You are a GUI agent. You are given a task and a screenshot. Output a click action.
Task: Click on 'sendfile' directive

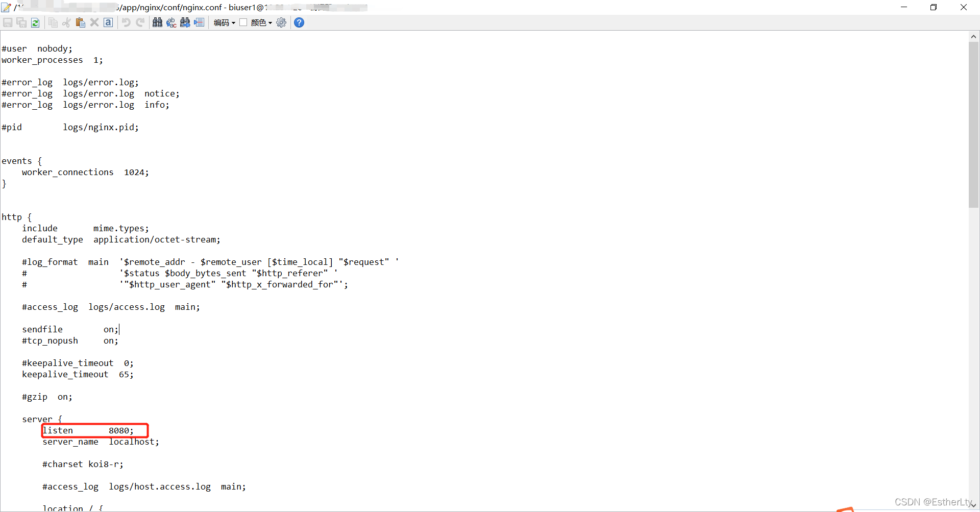[42, 330]
